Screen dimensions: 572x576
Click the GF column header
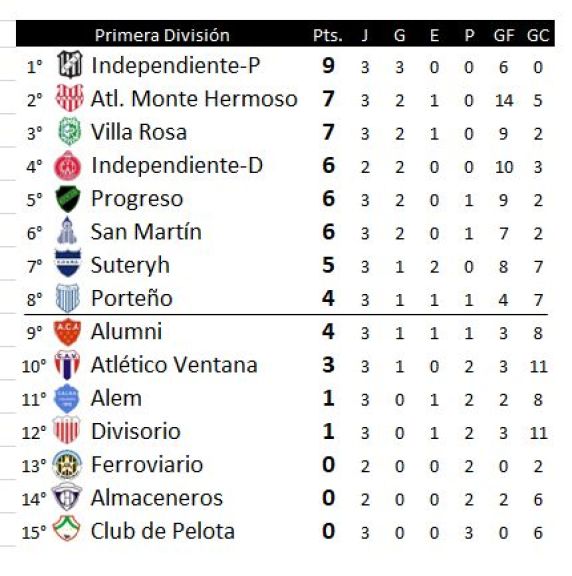[x=504, y=36]
